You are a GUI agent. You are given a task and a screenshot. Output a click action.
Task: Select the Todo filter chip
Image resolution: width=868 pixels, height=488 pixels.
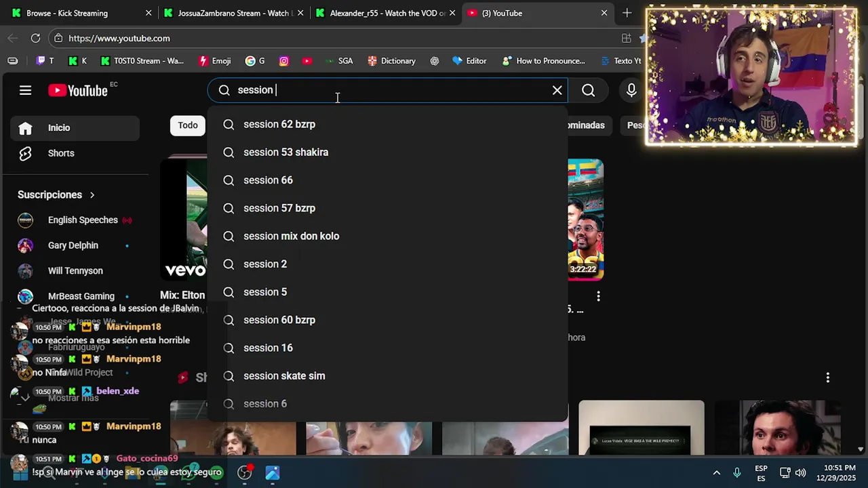tap(188, 125)
